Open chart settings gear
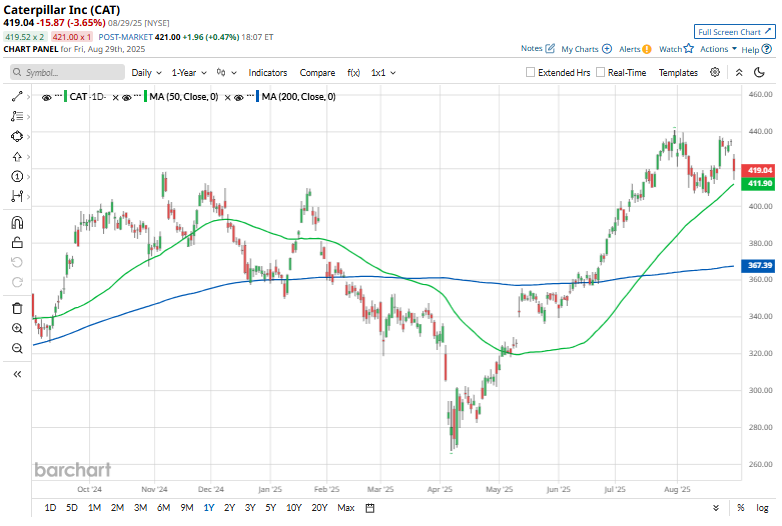Image resolution: width=782 pixels, height=526 pixels. (x=715, y=72)
